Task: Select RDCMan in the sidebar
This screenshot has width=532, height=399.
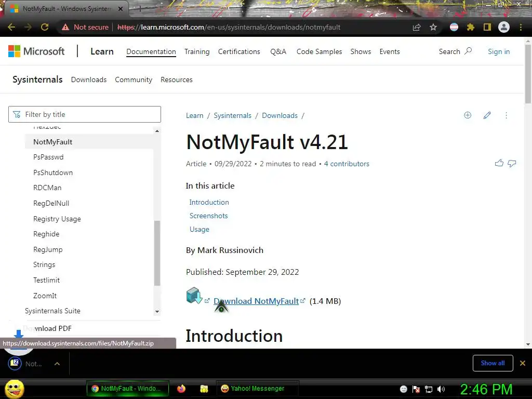Action: [47, 188]
